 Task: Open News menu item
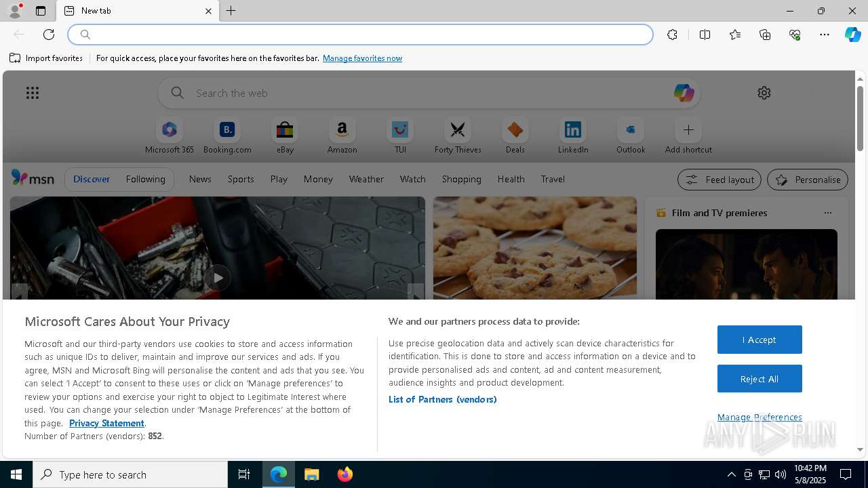click(x=200, y=179)
